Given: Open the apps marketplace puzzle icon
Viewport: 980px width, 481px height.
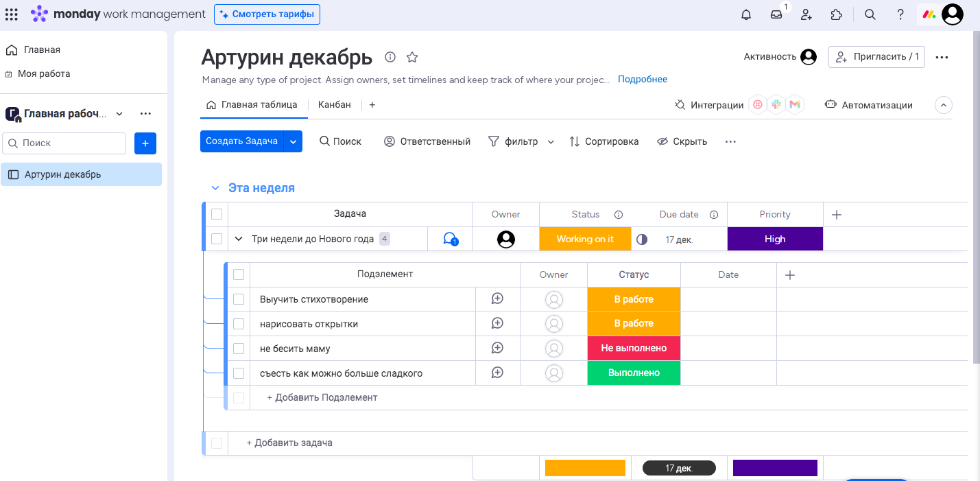Looking at the screenshot, I should 836,14.
